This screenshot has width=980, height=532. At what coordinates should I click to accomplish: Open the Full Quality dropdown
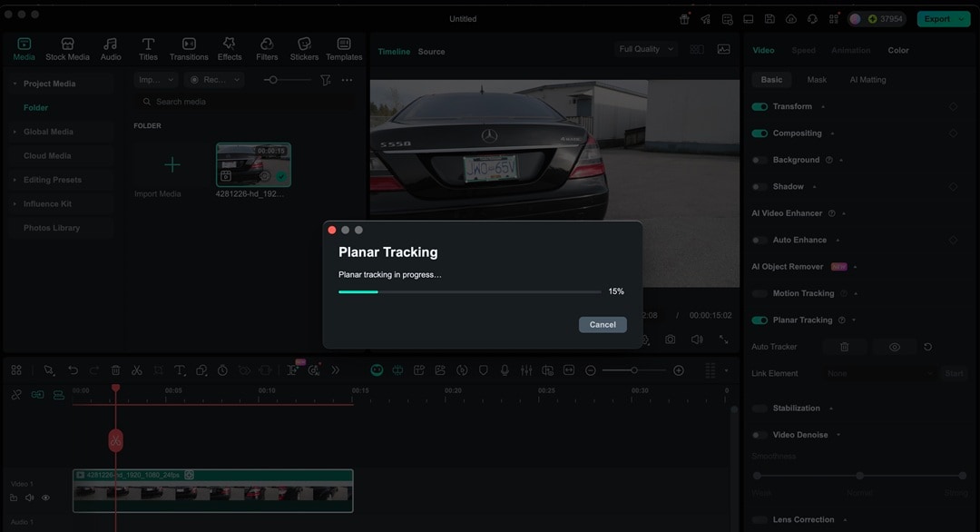tap(646, 49)
